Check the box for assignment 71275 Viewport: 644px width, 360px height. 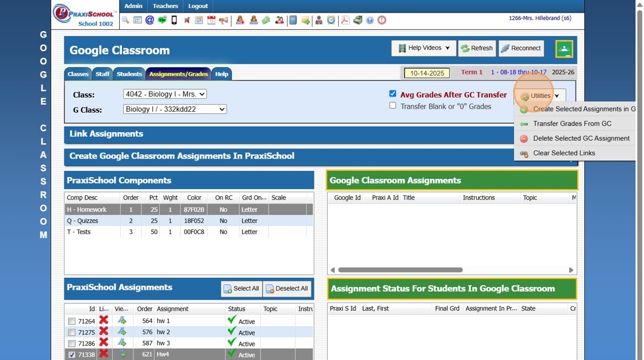tap(72, 332)
